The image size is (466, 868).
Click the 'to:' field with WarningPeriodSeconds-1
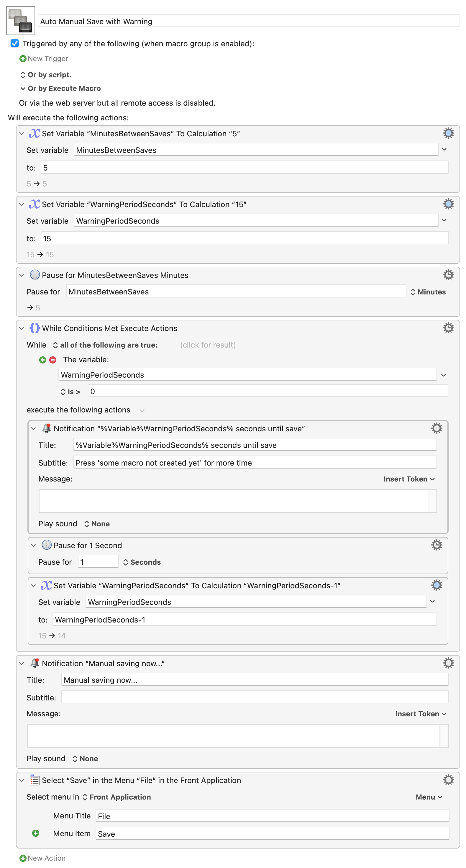coord(245,619)
